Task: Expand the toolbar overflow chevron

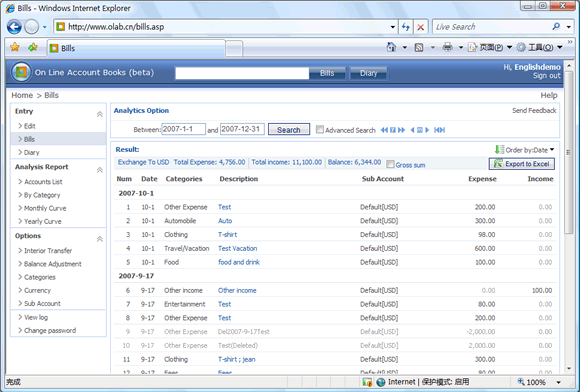Action: pos(570,42)
